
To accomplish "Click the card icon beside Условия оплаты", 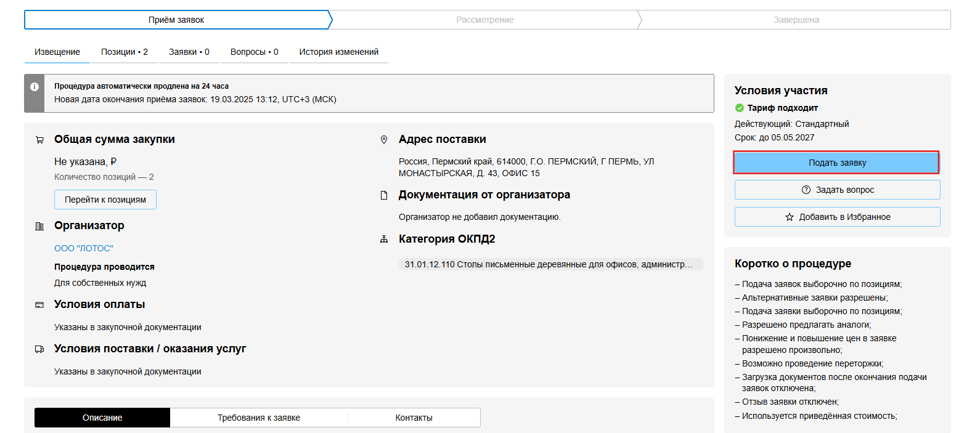I will coord(39,305).
